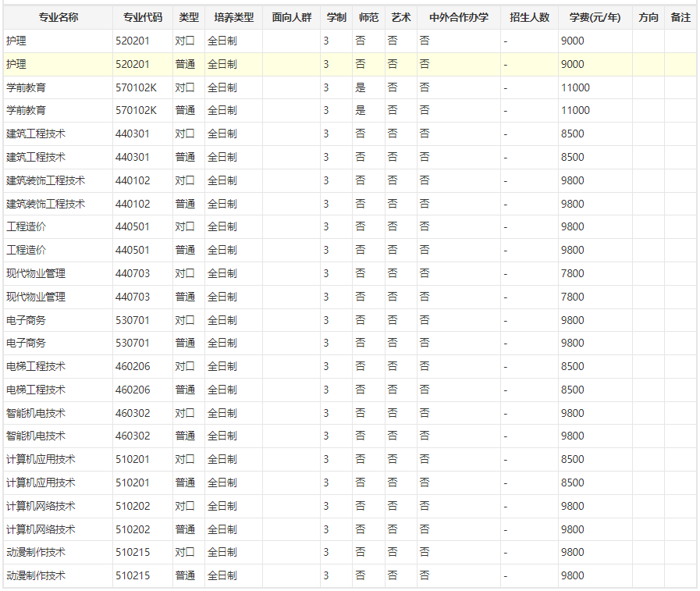Viewport: 700px width, 591px height.
Task: Click the 培养类型 column header
Action: click(x=233, y=17)
